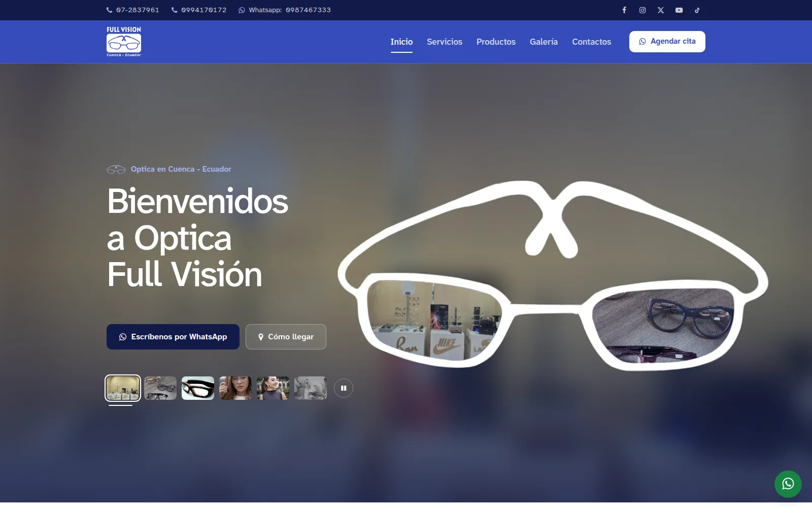
Task: Select the woman in dark top thumbnail
Action: [x=273, y=388]
